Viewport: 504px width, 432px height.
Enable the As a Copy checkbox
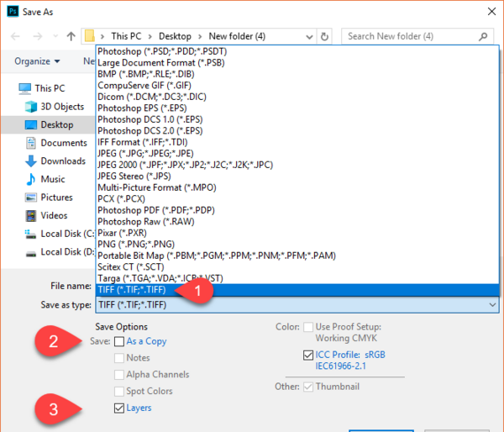(x=119, y=341)
